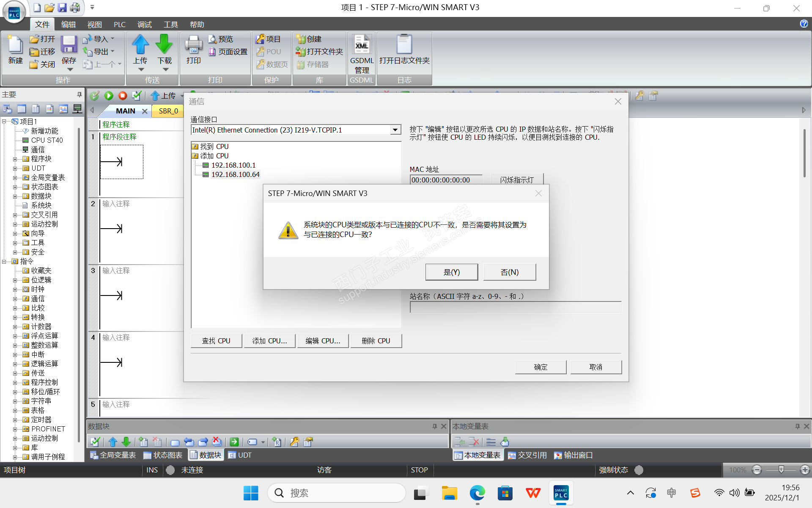Click the 否(N) button in warning dialog
812x508 pixels.
509,272
